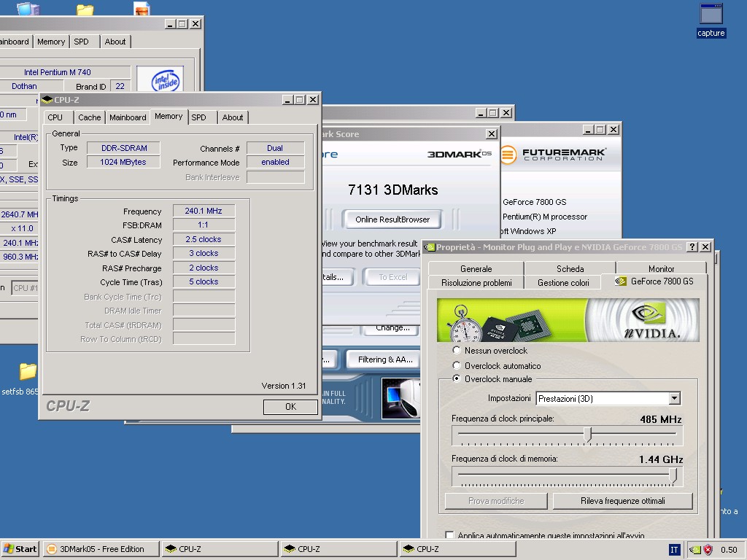Screen dimensions: 747x560
Task: Switch to the Scheda tab
Action: [x=570, y=268]
